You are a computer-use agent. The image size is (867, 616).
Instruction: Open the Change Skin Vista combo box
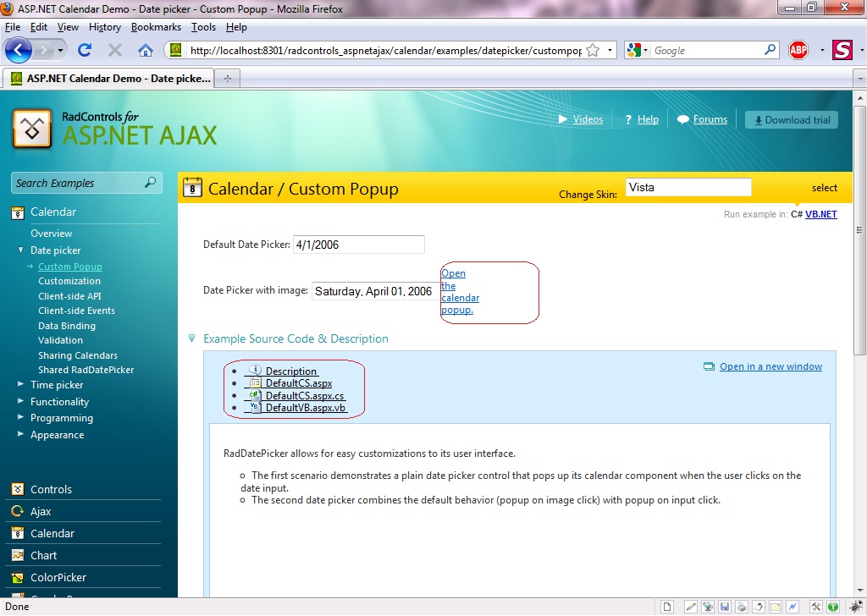click(x=688, y=187)
